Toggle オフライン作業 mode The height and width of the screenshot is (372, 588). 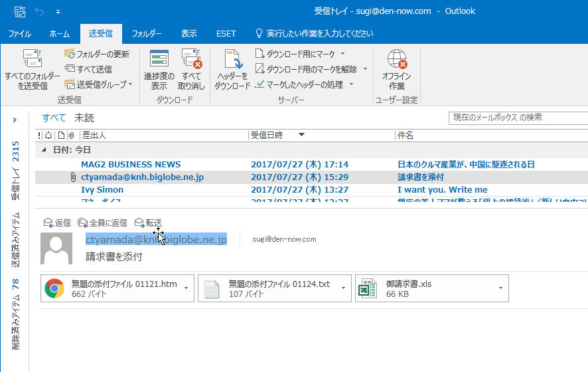point(397,70)
